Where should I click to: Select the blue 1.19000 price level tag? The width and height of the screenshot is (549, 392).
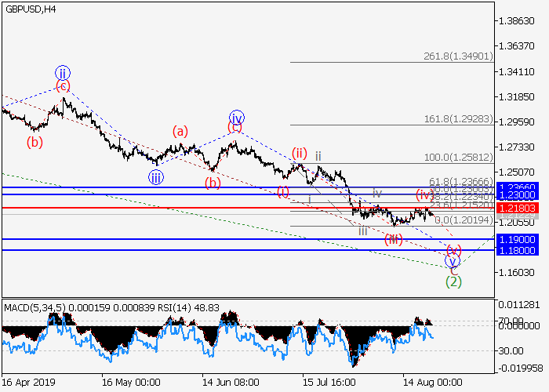(518, 239)
